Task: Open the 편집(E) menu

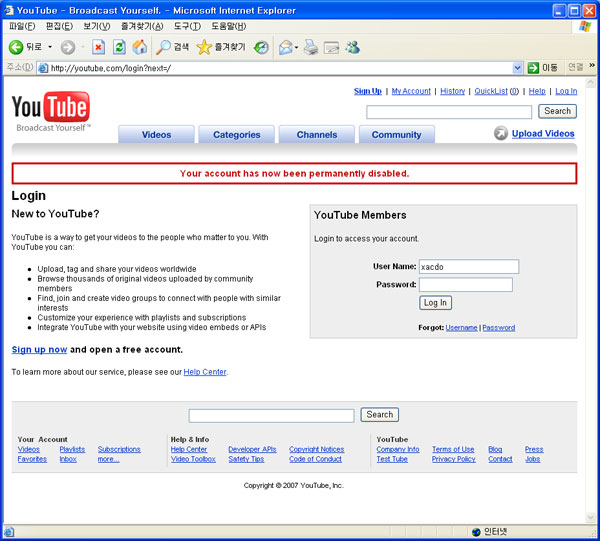Action: (x=59, y=26)
